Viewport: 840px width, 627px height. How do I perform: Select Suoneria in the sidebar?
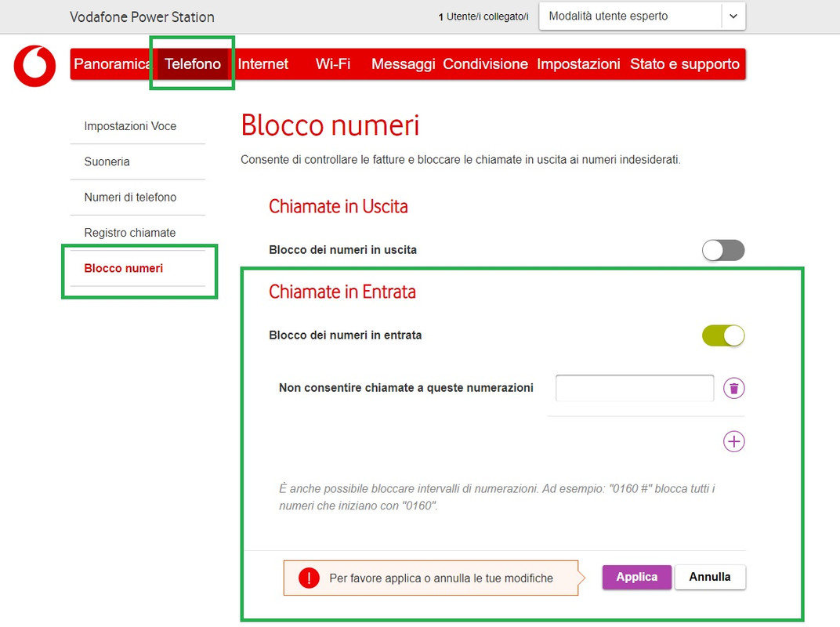point(138,161)
